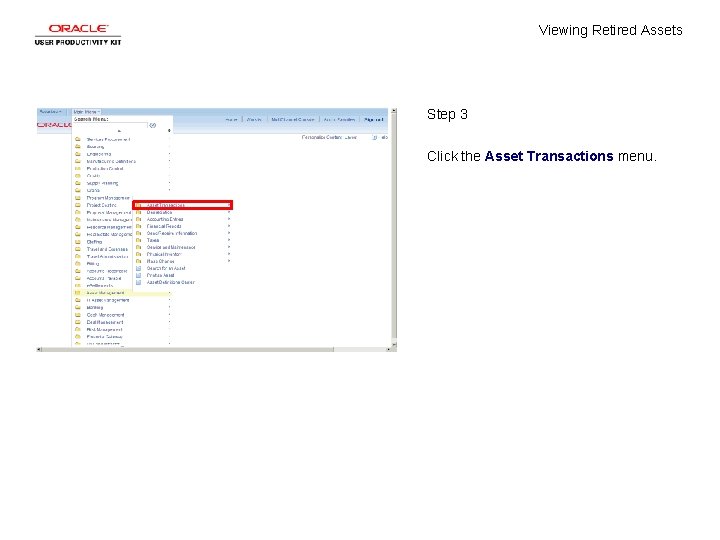The width and height of the screenshot is (720, 540).
Task: Click page icon beside Asset Definitions Center
Action: coord(138,282)
